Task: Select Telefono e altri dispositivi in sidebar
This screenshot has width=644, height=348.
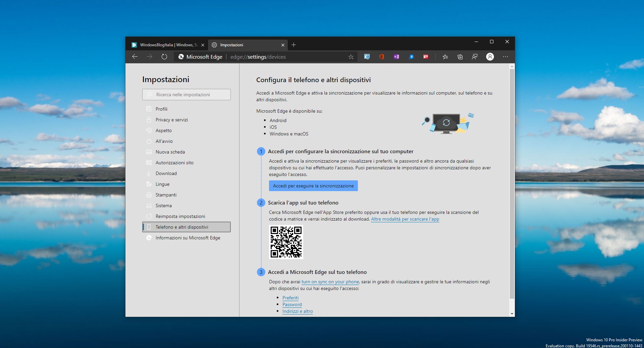Action: point(186,227)
